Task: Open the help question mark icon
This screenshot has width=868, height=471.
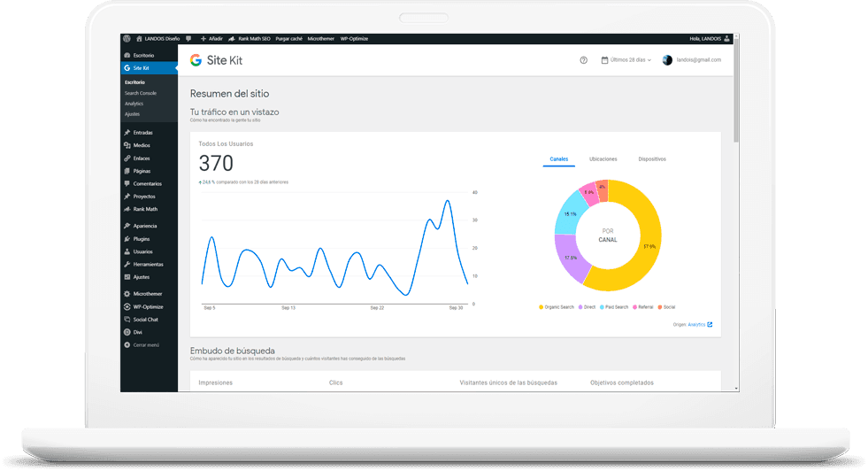Action: click(x=583, y=60)
